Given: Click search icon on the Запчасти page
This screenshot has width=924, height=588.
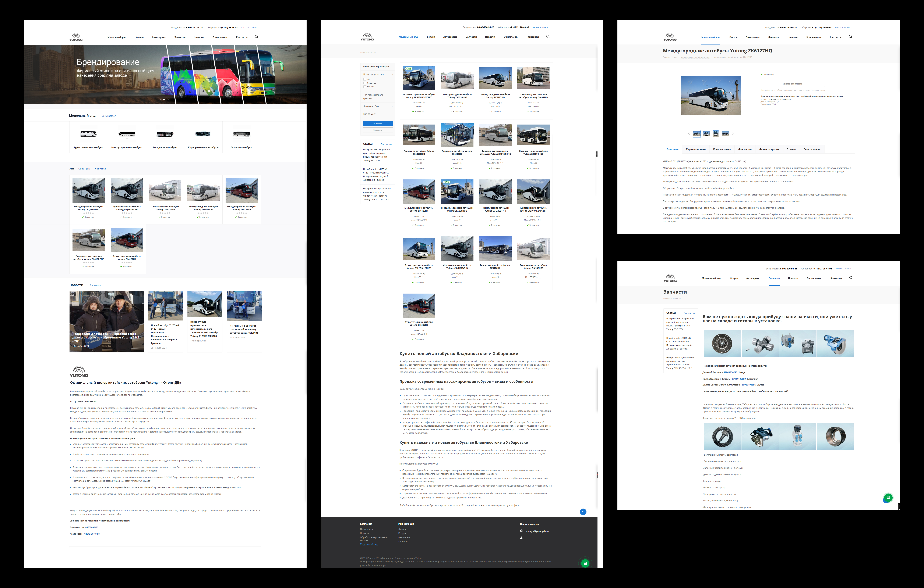Looking at the screenshot, I should pos(851,278).
